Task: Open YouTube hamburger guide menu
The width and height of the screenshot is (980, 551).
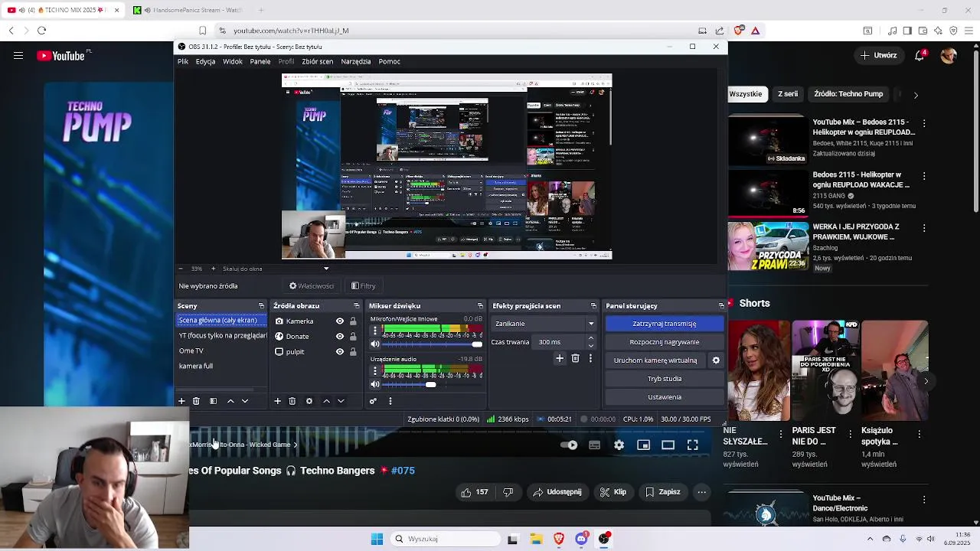Action: [18, 55]
